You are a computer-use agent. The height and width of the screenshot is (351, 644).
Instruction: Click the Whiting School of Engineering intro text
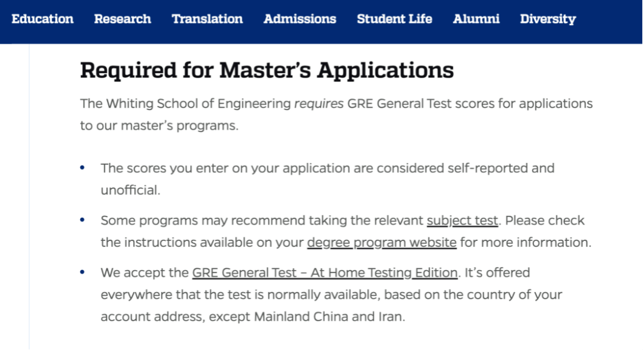[337, 114]
